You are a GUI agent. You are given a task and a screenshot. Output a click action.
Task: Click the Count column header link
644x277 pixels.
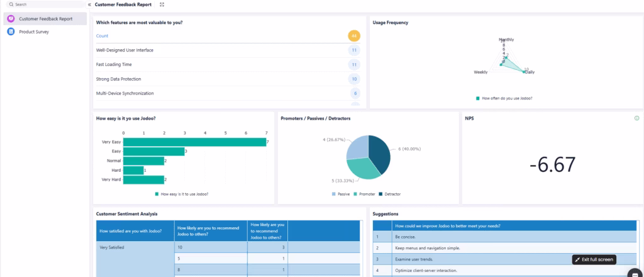coord(102,36)
